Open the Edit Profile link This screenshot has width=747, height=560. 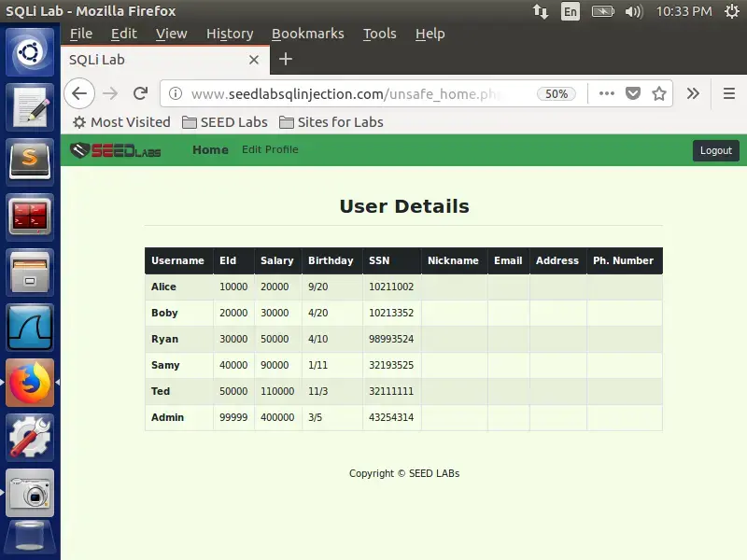(270, 149)
